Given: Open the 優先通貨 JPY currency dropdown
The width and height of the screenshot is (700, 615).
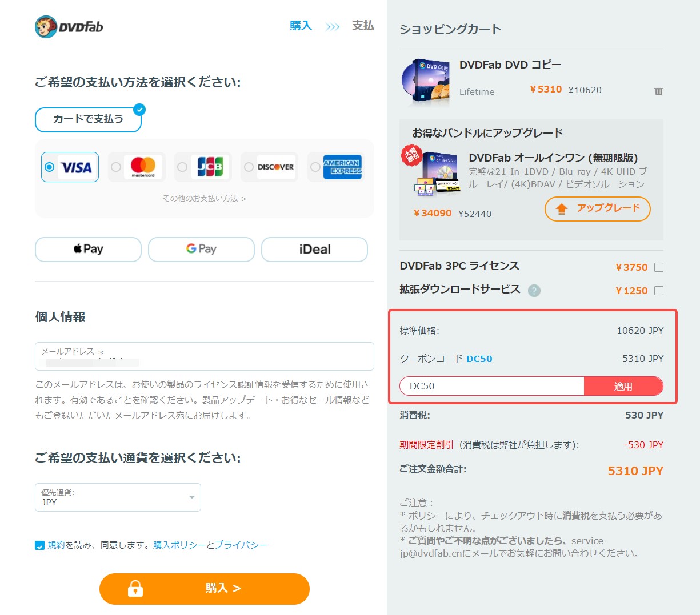Looking at the screenshot, I should pyautogui.click(x=118, y=497).
